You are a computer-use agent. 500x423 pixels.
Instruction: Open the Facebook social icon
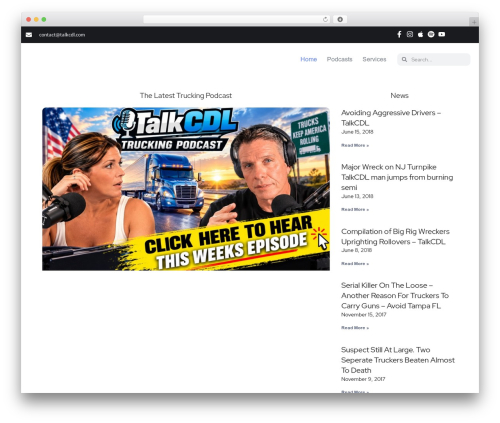click(399, 34)
